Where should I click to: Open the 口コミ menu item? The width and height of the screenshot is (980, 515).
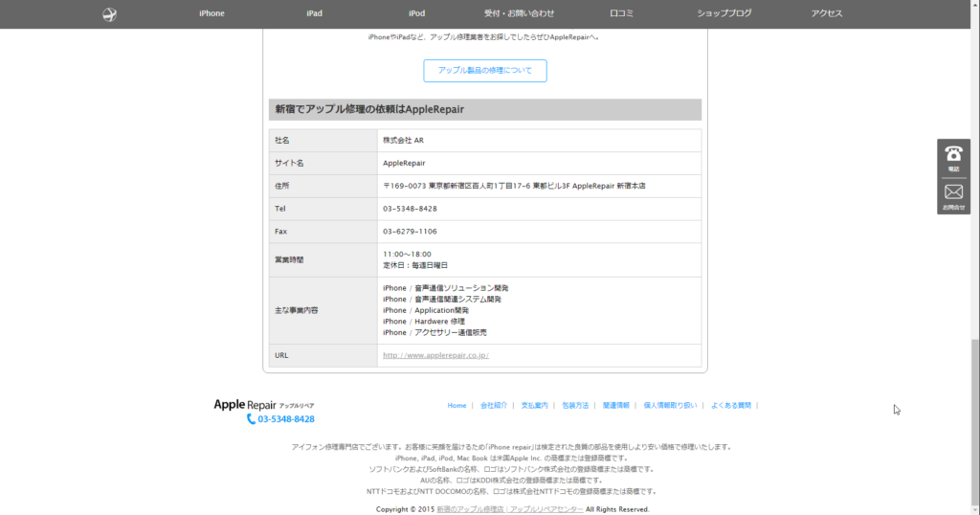[622, 13]
